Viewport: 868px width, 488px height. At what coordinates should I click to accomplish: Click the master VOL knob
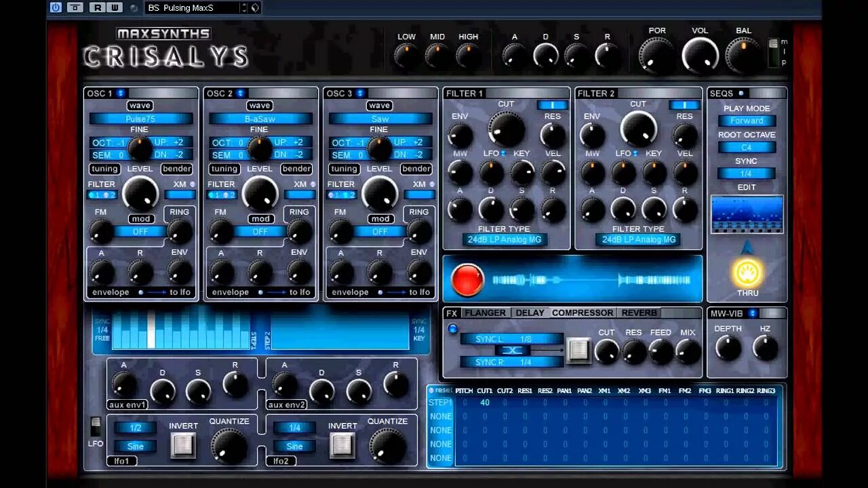(700, 56)
